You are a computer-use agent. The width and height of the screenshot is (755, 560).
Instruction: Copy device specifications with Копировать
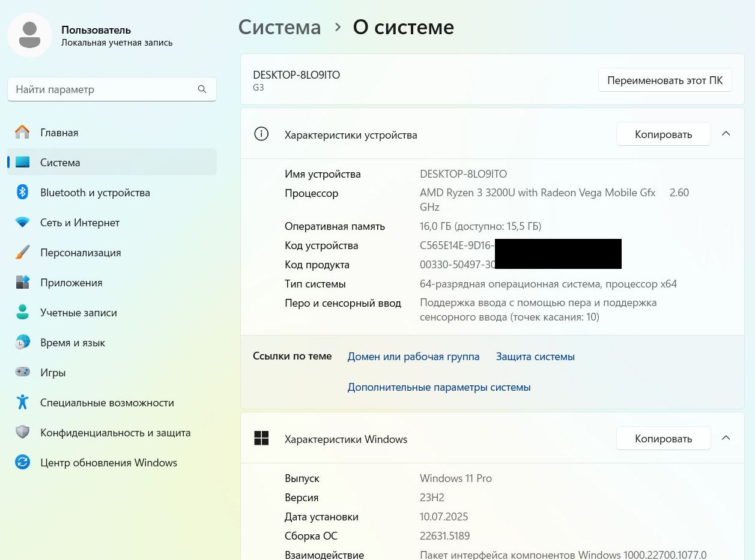pos(664,134)
